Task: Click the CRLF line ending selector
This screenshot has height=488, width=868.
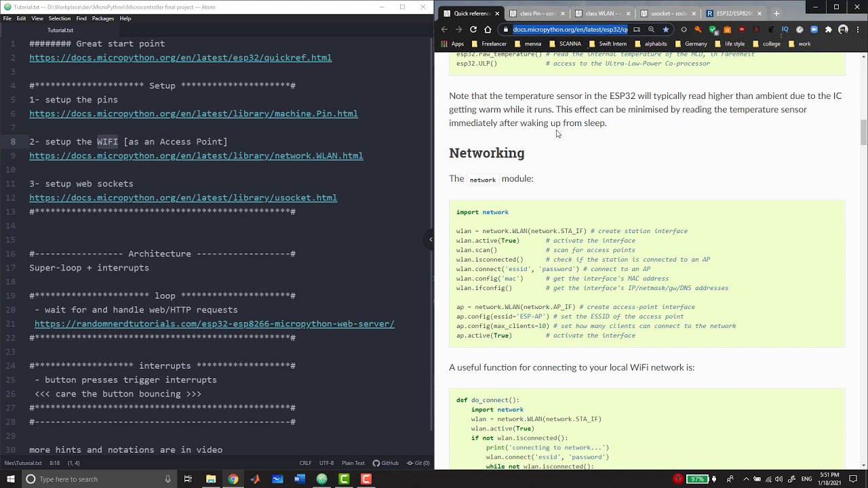Action: (x=305, y=463)
